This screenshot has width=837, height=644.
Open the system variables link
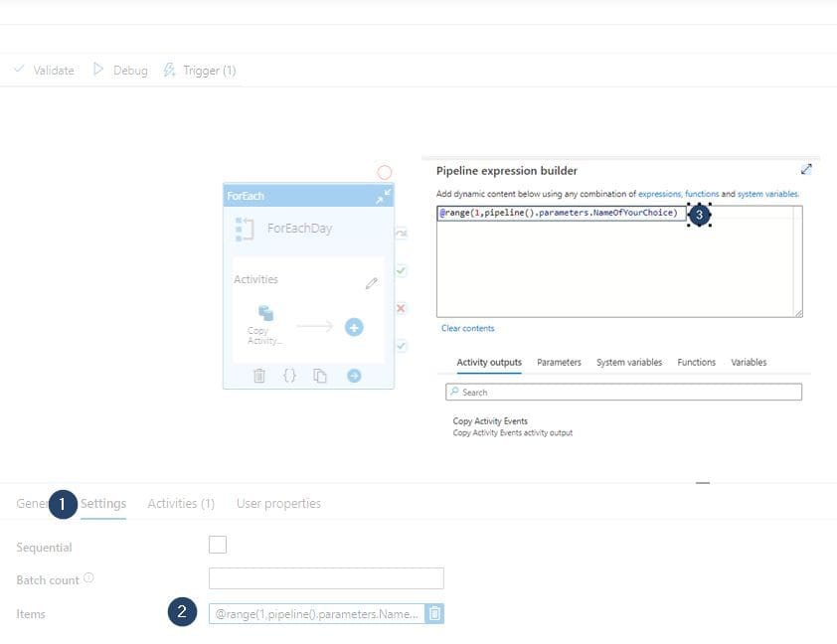tap(766, 193)
